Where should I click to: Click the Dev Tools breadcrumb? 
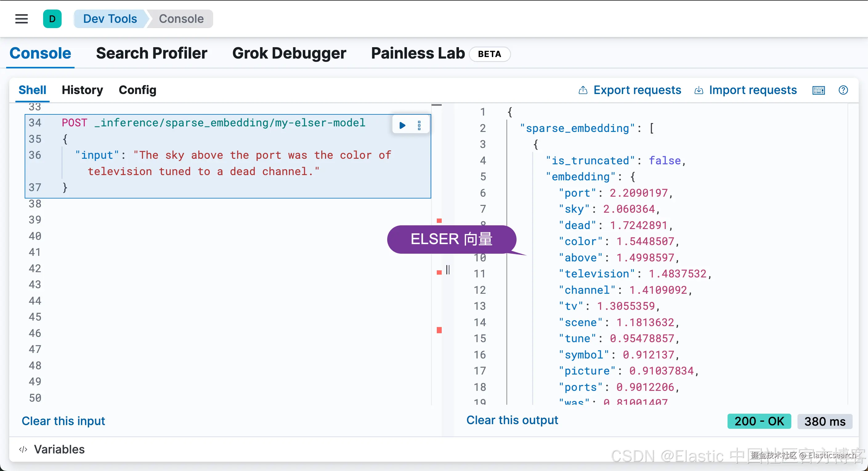[110, 19]
